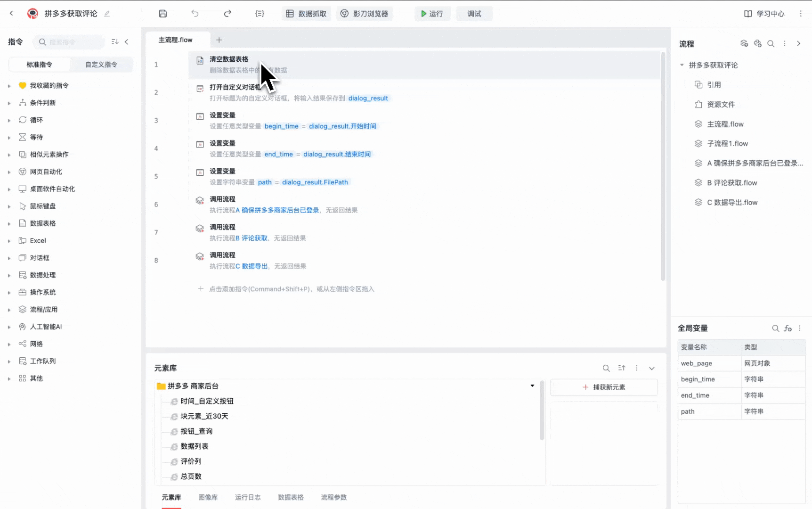Select 数据处理 command group
Screen dimensions: 812x509
pyautogui.click(x=43, y=275)
